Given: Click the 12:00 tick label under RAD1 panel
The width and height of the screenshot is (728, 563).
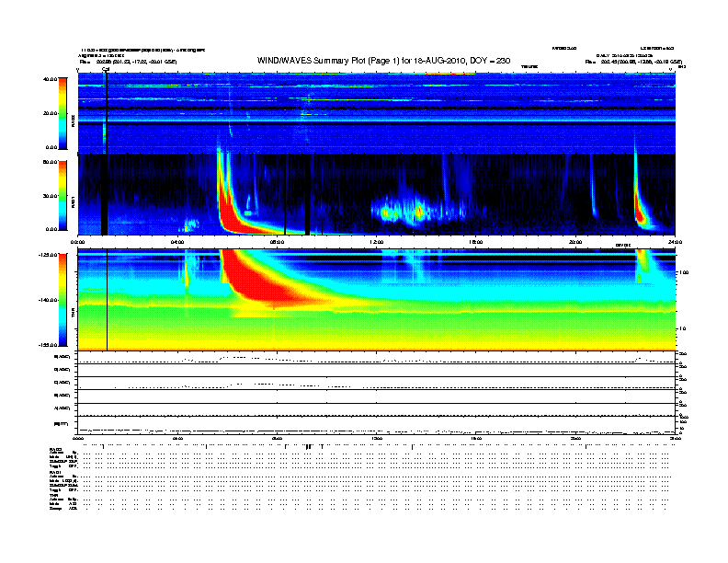Looking at the screenshot, I should point(376,242).
